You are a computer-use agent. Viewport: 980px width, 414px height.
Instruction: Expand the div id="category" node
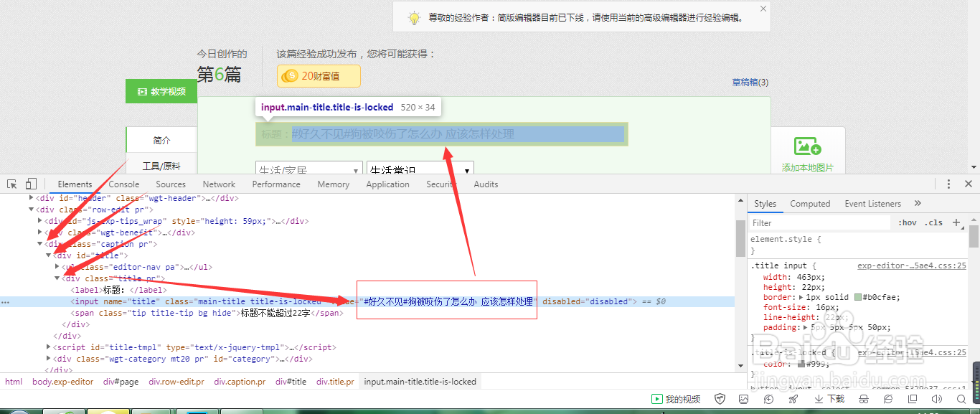point(48,359)
